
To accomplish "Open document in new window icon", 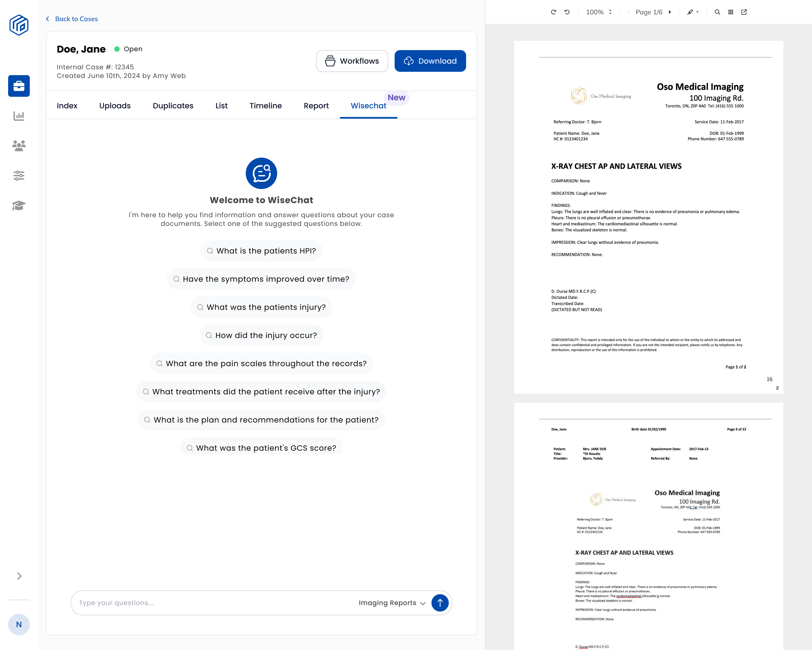I will pos(744,12).
